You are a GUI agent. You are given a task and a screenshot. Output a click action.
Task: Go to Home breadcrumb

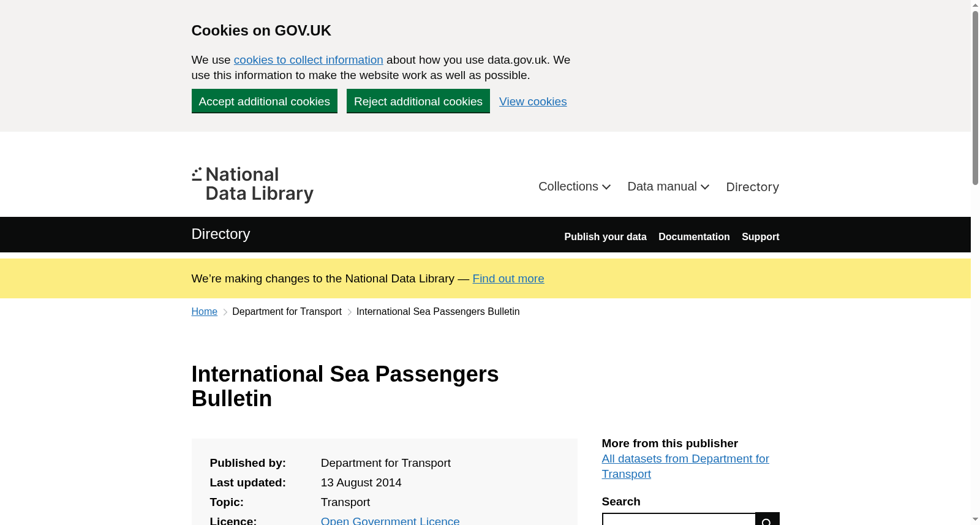[205, 312]
